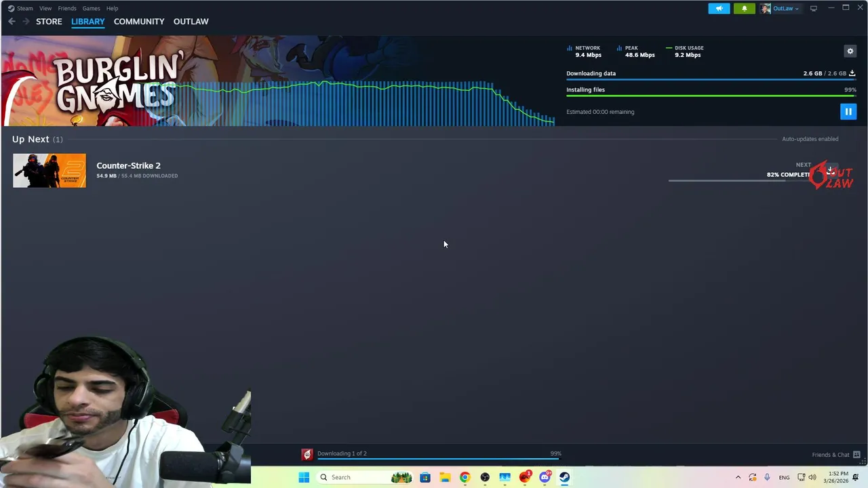Click the sync tray icon

752,477
